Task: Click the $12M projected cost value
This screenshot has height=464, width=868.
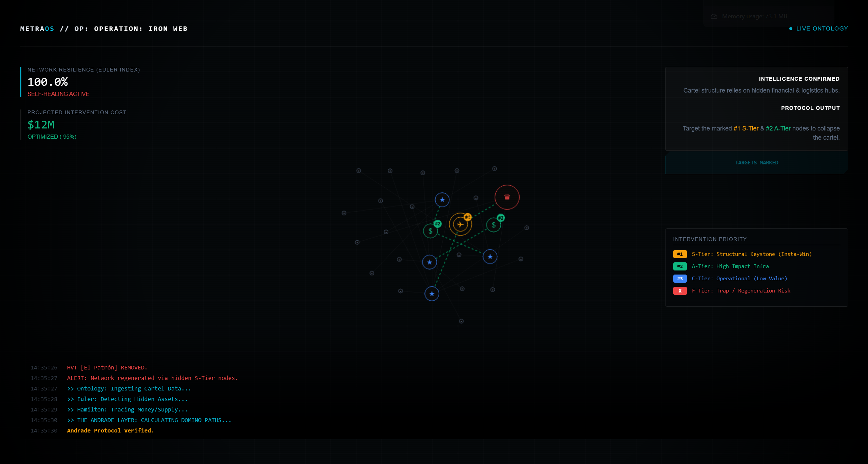Action: pos(41,125)
